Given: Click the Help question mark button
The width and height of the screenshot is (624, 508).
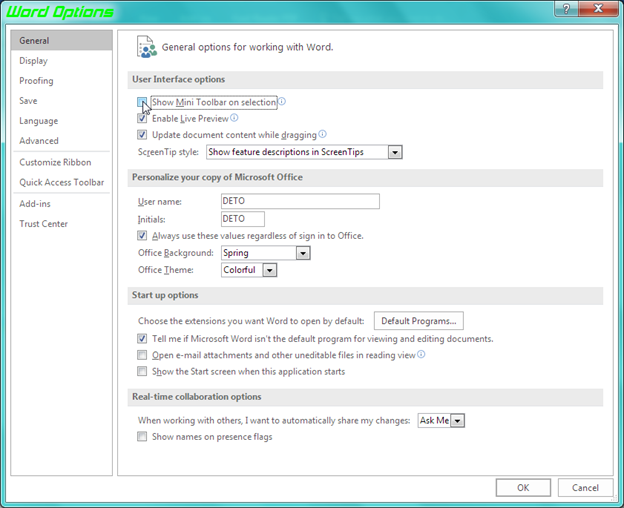Looking at the screenshot, I should pyautogui.click(x=566, y=8).
